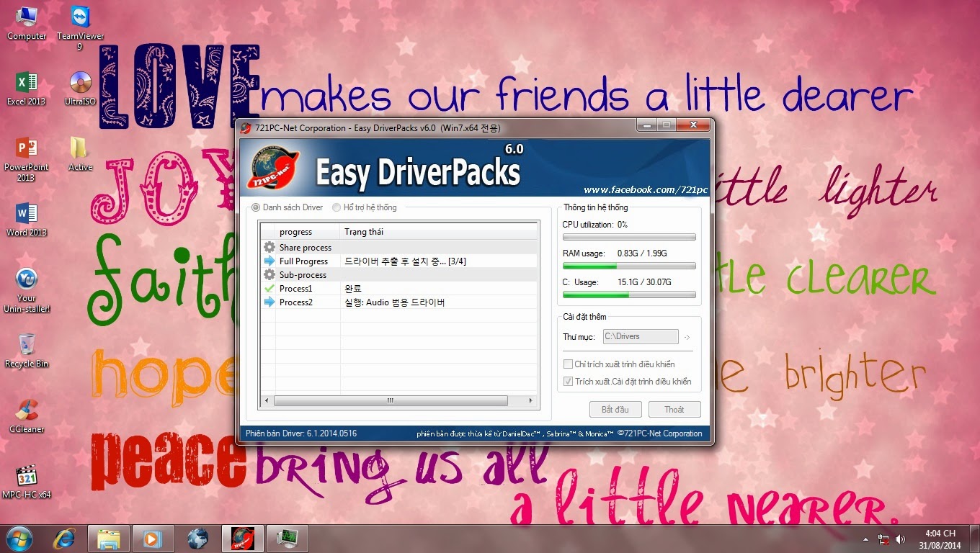Open Your Uninstaller desktop shortcut
Viewport: 980px width, 553px height.
pos(27,280)
